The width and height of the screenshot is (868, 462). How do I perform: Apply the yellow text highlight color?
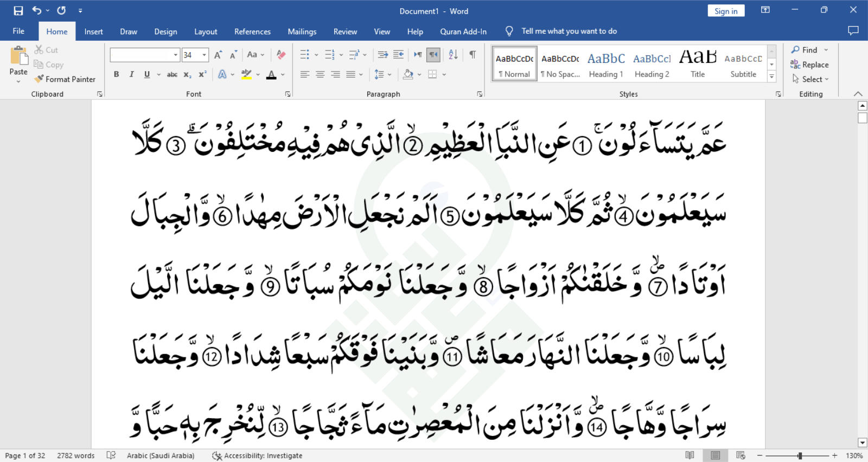tap(246, 74)
